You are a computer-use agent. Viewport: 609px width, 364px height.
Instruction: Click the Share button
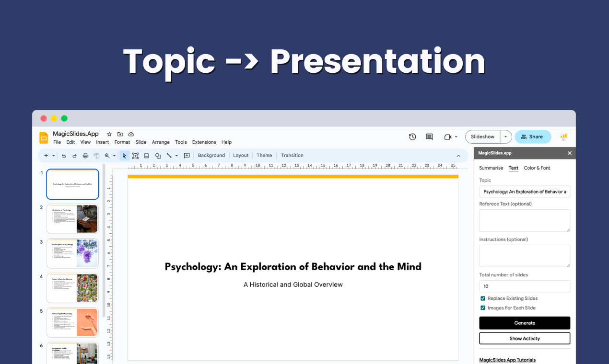pyautogui.click(x=533, y=137)
